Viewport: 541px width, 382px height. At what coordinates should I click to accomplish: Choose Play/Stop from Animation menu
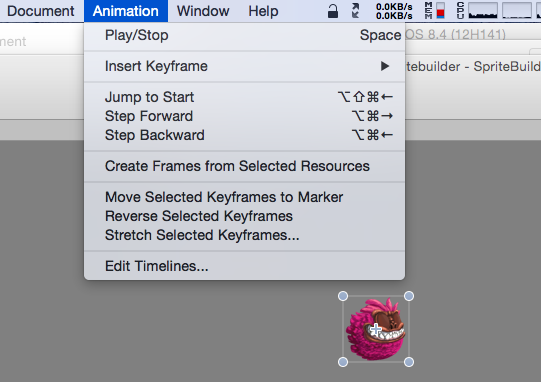coord(245,35)
